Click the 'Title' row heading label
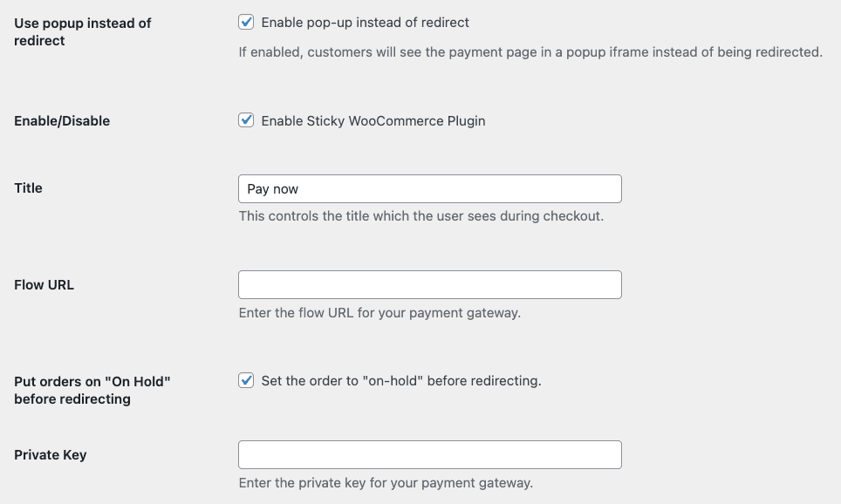The image size is (841, 504). point(28,188)
